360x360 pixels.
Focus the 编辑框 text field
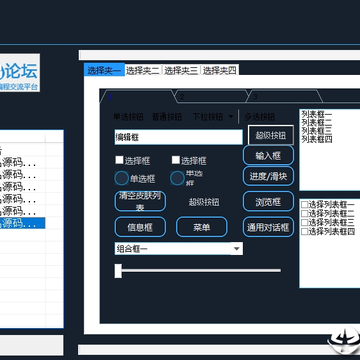(x=179, y=137)
